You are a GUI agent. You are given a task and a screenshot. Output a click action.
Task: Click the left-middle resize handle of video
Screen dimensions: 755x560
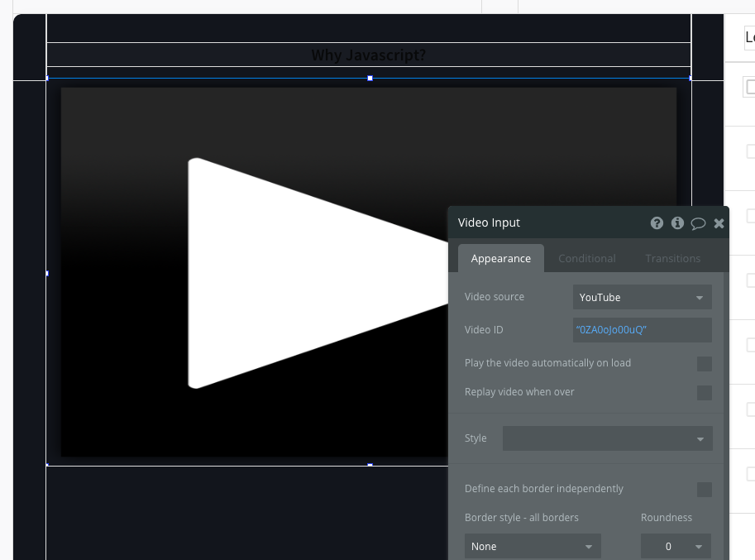tap(47, 273)
